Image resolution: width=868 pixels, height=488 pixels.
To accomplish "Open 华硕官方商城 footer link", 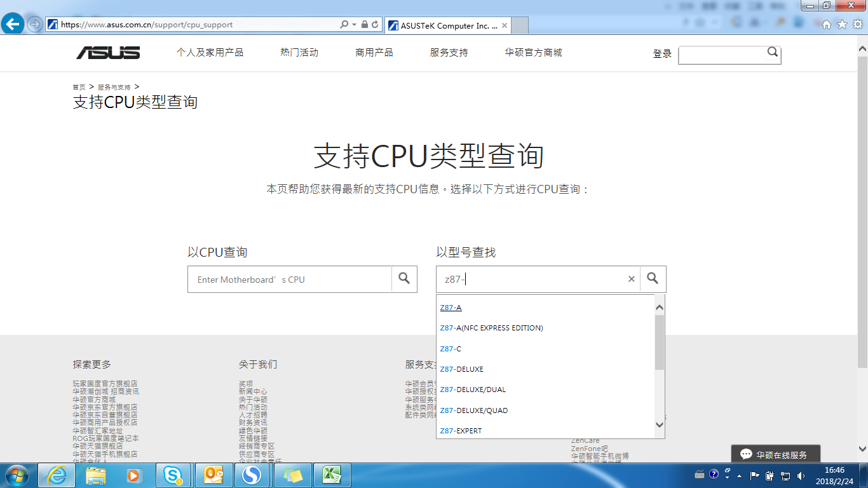I will [x=94, y=400].
